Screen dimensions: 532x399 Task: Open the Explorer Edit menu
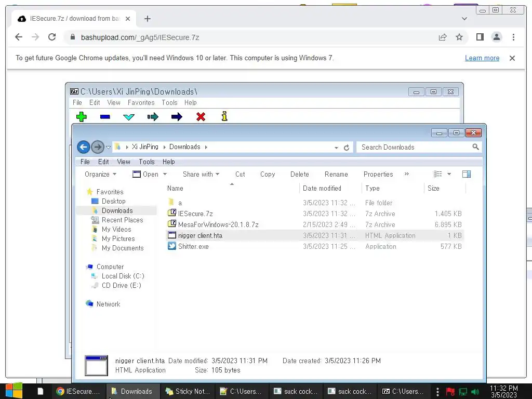[x=103, y=162]
